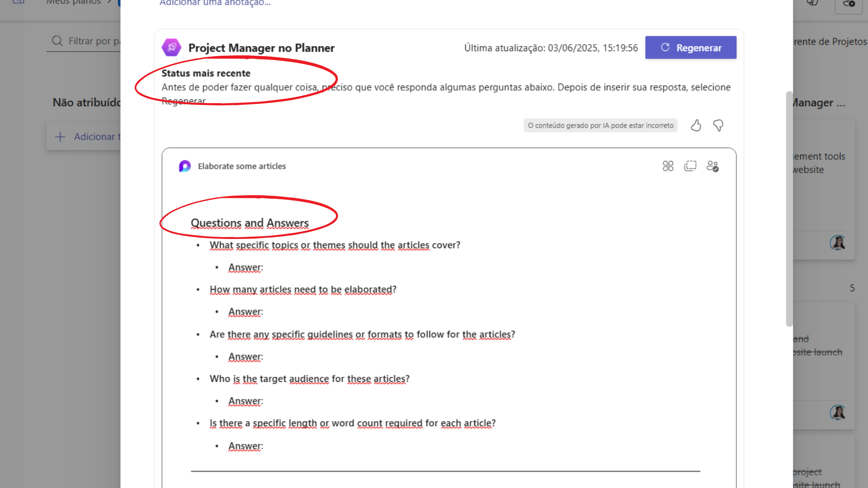
Task: Click the Answer line under target audience
Action: point(246,401)
